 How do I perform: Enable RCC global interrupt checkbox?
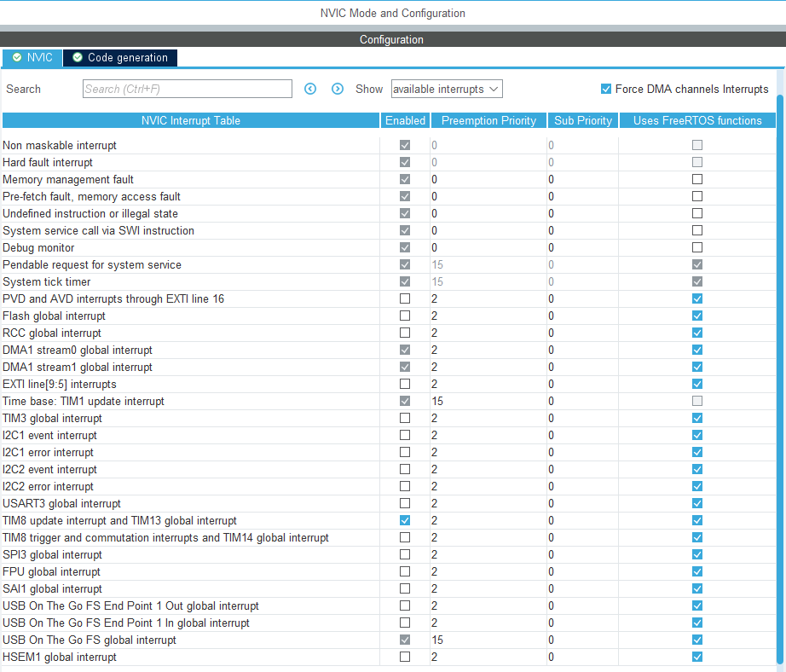[x=405, y=333]
